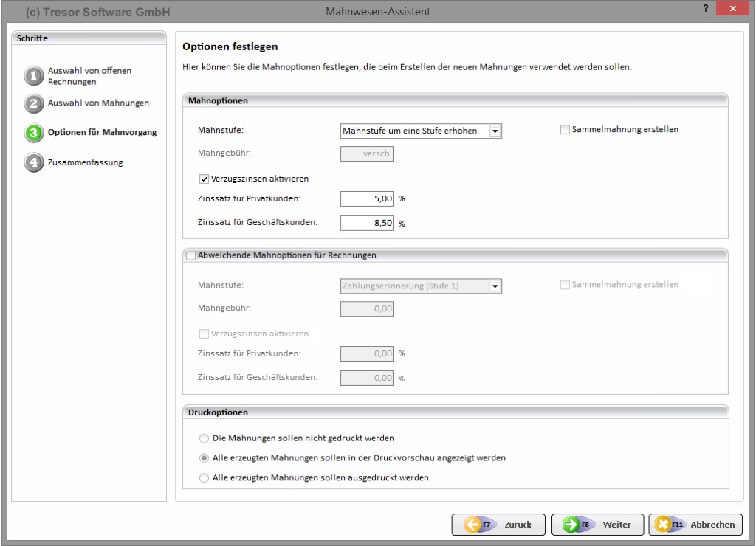
Task: Uncheck Verzugszinsen aktivieren
Action: 205,178
